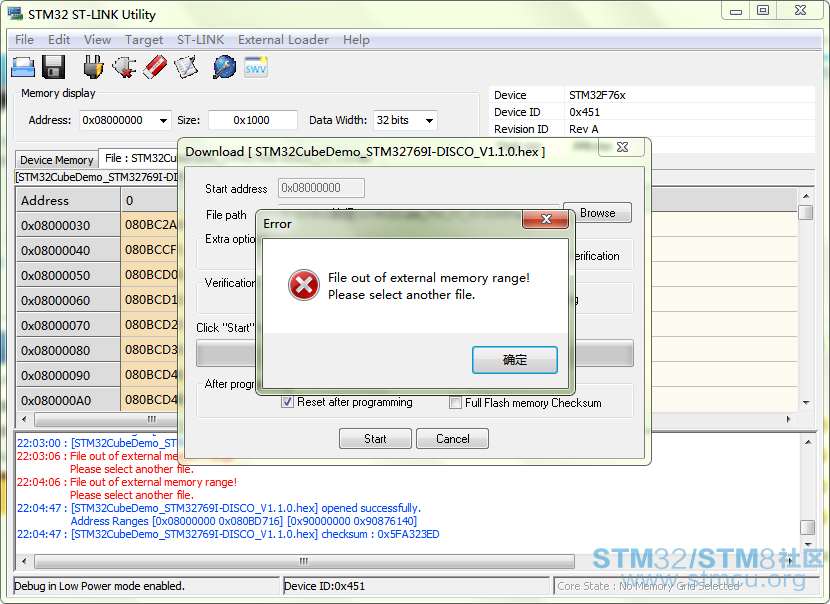Disconnect from target toolbar icon
The width and height of the screenshot is (830, 604).
click(124, 67)
